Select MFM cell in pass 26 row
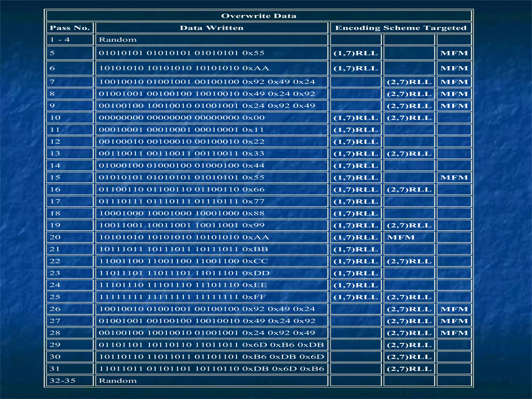The image size is (532, 399). click(454, 309)
